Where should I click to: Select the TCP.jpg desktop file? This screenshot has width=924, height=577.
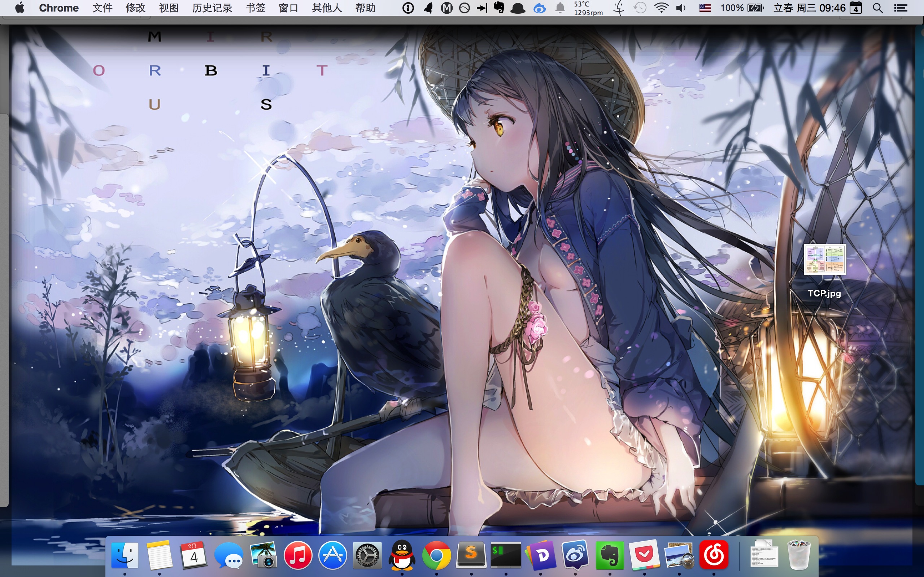[x=825, y=260]
